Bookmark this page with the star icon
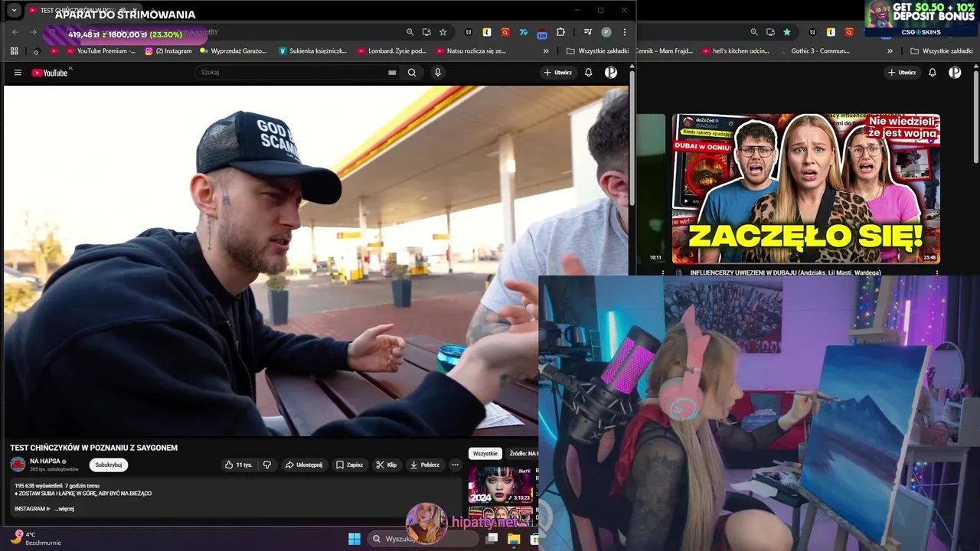This screenshot has height=551, width=980. (x=443, y=32)
